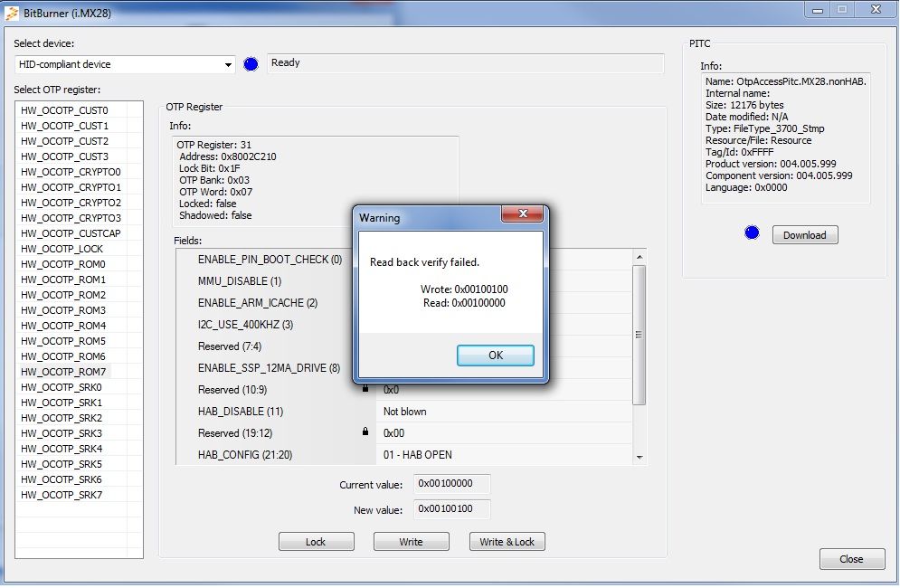Select HW_OCOTP_SRK1 register
This screenshot has width=900, height=588.
pyautogui.click(x=62, y=403)
